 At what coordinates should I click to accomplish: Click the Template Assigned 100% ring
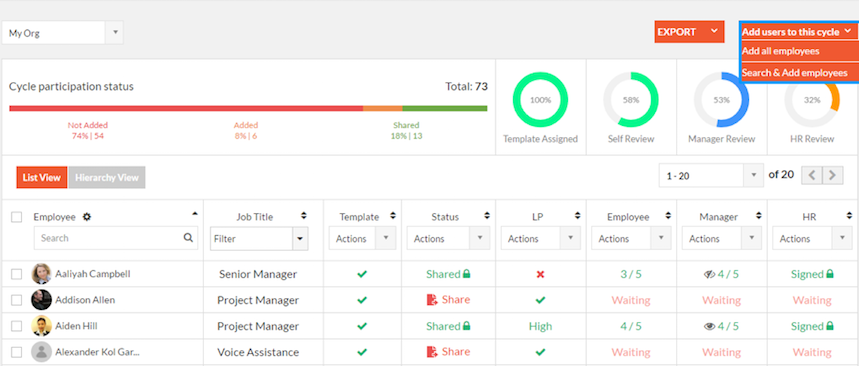pyautogui.click(x=540, y=100)
